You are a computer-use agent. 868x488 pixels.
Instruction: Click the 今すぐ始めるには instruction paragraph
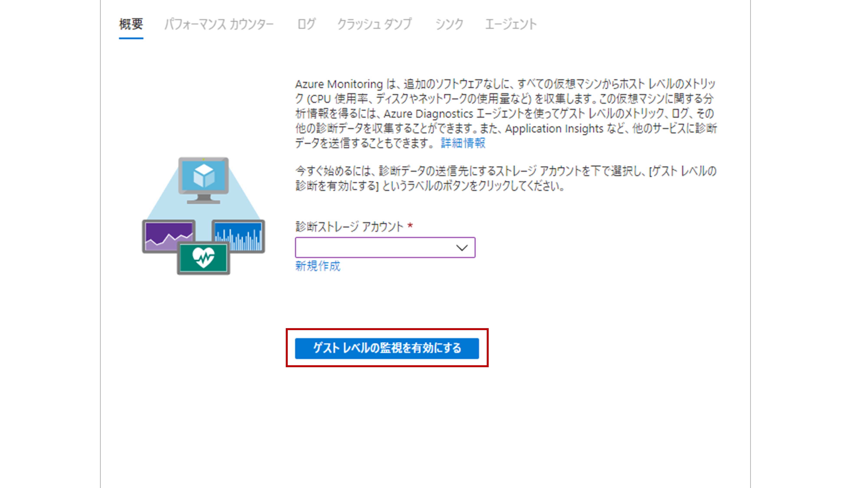(505, 178)
